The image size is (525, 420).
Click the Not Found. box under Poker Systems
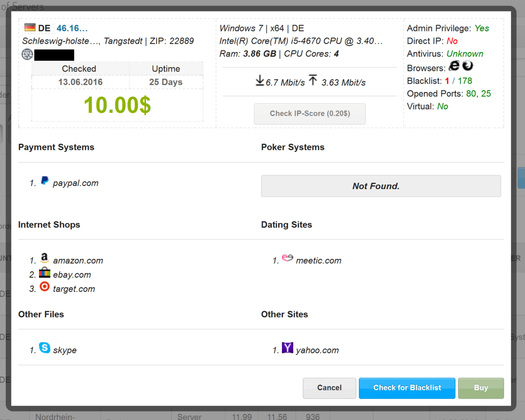point(381,186)
